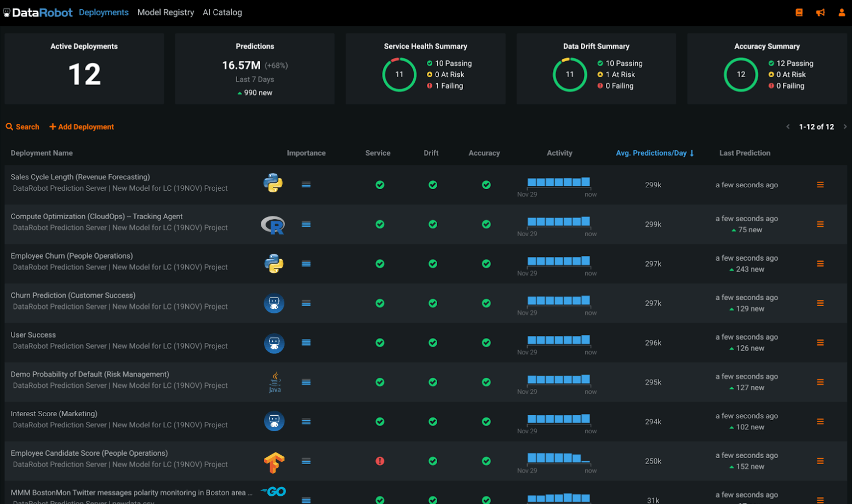This screenshot has width=852, height=504.
Task: Open Employee Churn (People Operations) deployment
Action: point(72,256)
